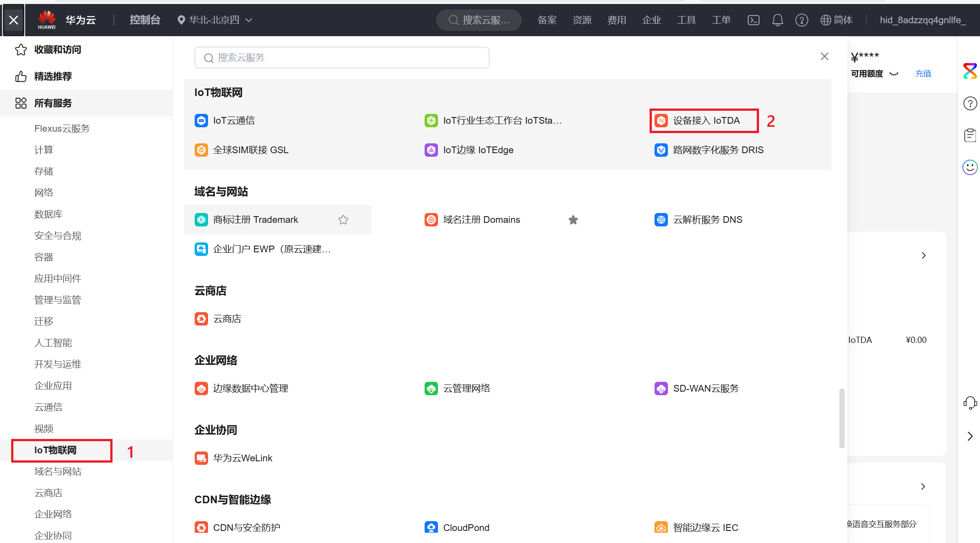Click the IoTStage service icon
The height and width of the screenshot is (543, 980).
click(431, 121)
